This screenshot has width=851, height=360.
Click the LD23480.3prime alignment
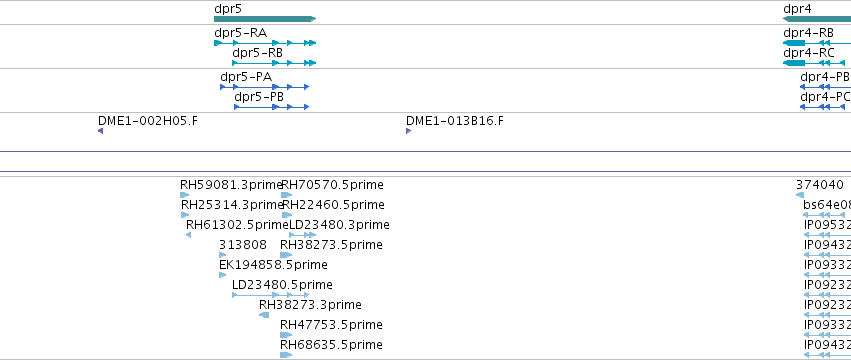tap(302, 235)
